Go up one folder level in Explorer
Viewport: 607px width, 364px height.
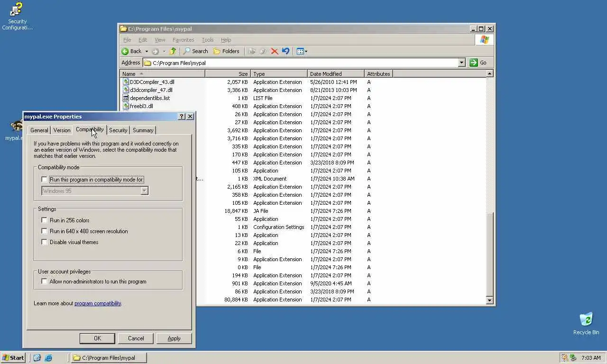(x=173, y=51)
